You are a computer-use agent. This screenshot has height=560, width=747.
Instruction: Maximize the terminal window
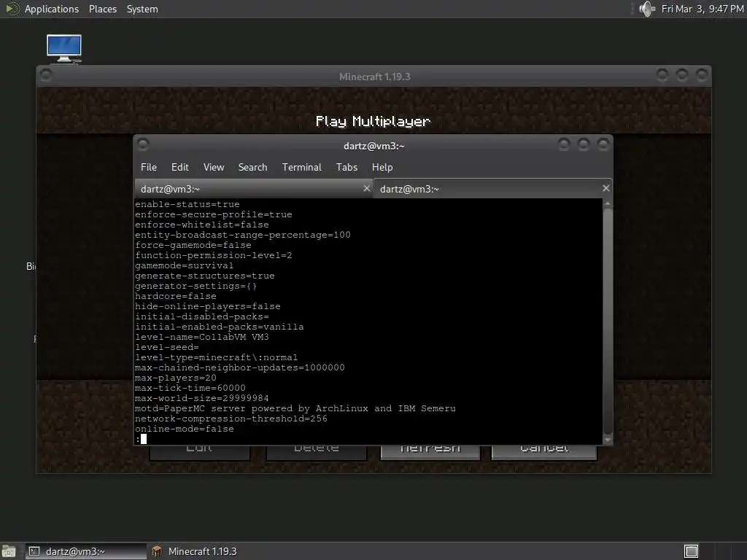[584, 144]
